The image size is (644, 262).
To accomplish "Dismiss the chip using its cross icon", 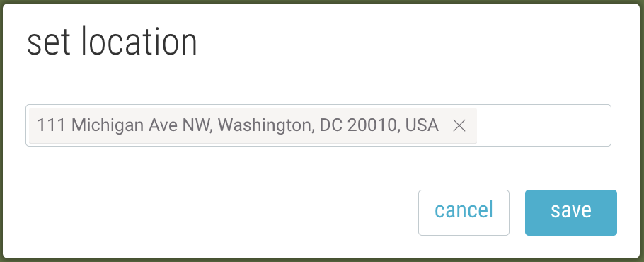I will [459, 125].
